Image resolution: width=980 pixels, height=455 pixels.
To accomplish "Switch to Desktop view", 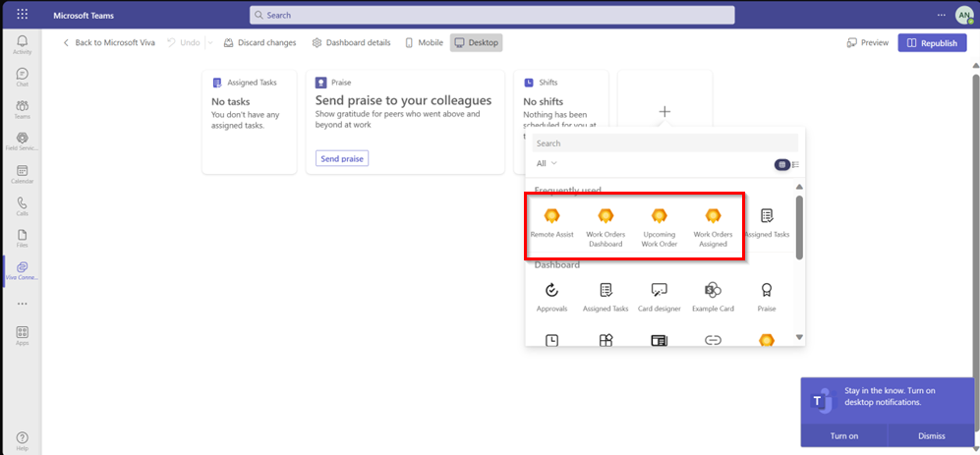I will (x=477, y=42).
